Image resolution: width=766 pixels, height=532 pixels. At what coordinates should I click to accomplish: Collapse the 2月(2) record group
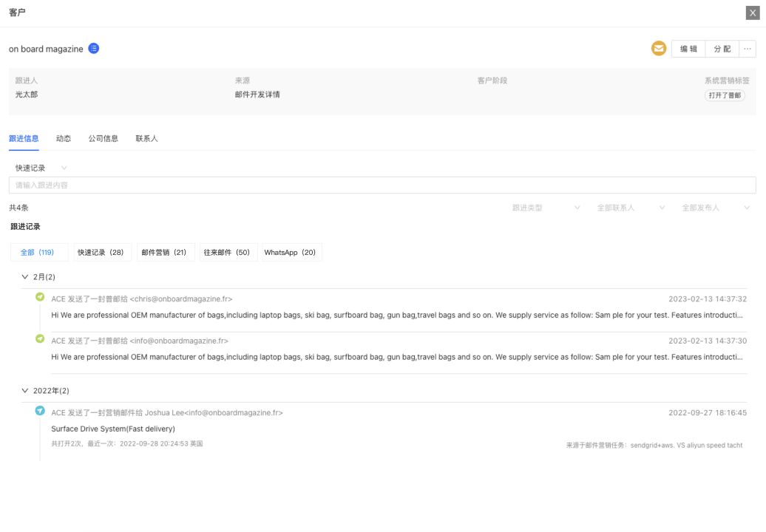tap(25, 277)
